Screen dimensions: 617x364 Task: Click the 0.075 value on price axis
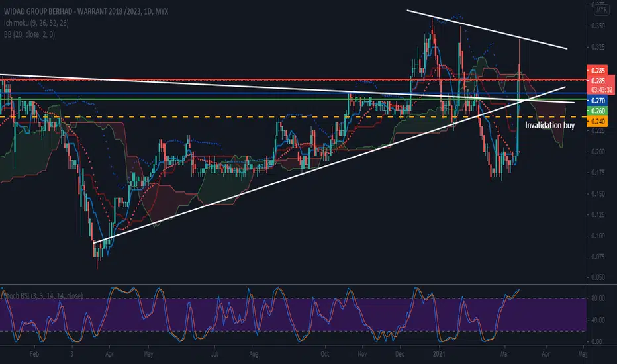pos(598,257)
